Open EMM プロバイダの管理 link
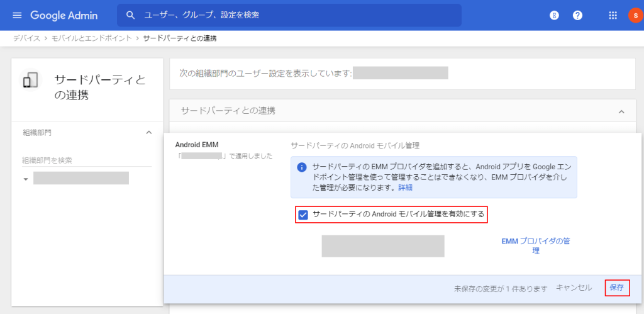Screen dimensions: 644x314 click(536, 246)
